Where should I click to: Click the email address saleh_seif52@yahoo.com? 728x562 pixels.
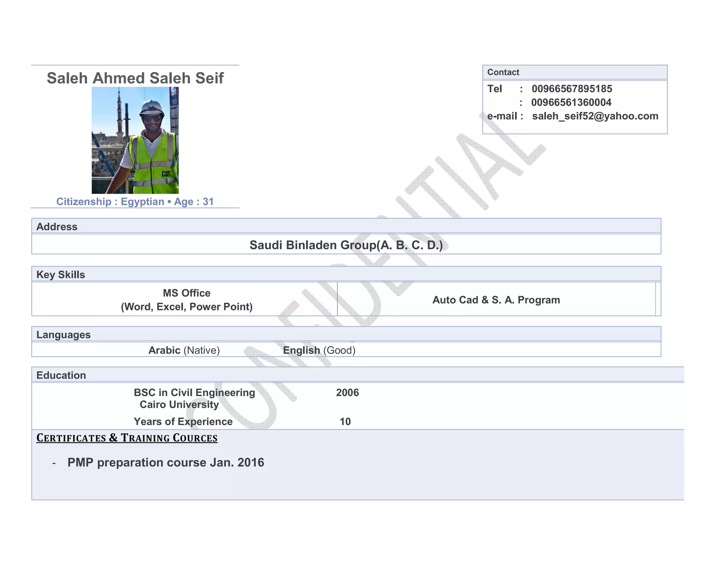tap(595, 116)
